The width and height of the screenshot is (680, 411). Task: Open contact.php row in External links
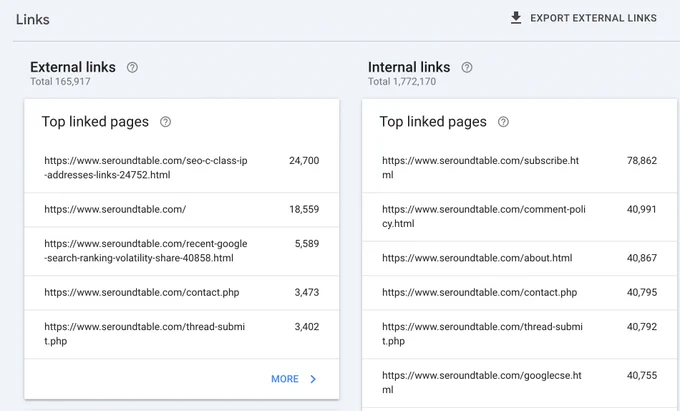point(182,293)
